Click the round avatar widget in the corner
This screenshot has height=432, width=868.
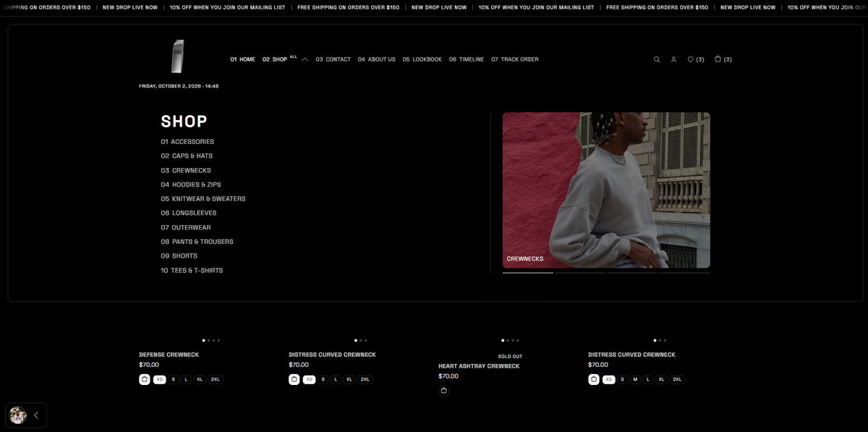tap(18, 415)
